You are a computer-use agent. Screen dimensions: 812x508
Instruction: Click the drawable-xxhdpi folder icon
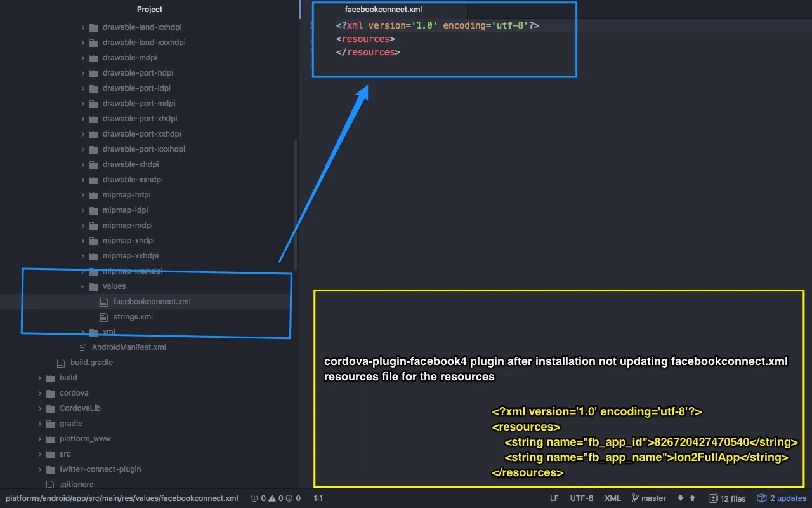(94, 180)
